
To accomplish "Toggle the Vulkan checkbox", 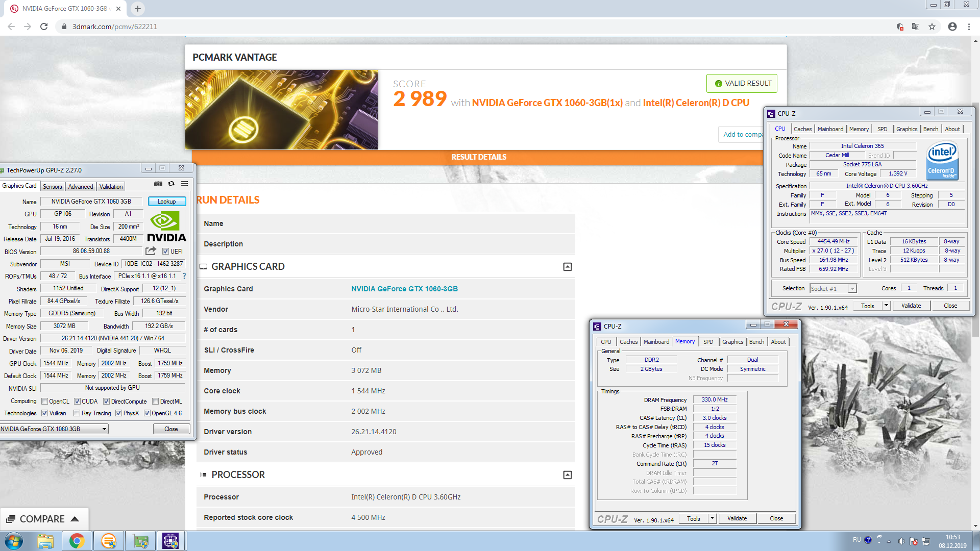I will tap(45, 413).
